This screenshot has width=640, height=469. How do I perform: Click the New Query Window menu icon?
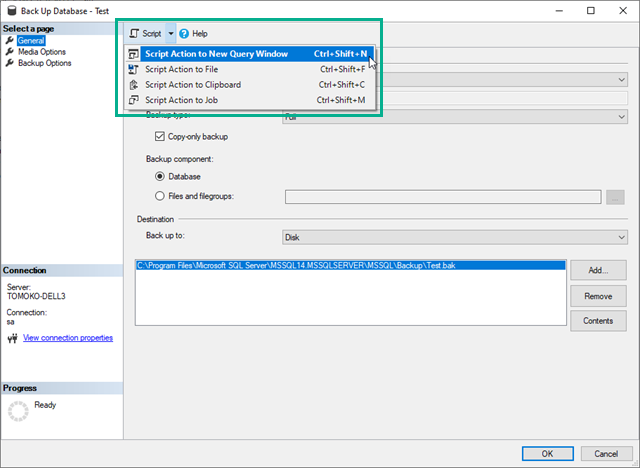click(x=133, y=54)
